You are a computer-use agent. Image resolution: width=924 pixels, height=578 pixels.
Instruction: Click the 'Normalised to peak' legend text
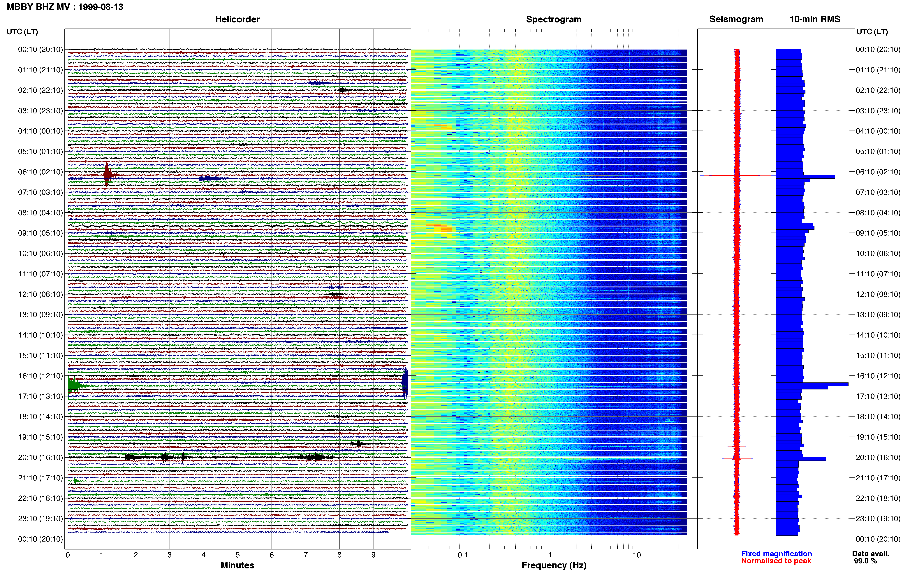tap(776, 561)
